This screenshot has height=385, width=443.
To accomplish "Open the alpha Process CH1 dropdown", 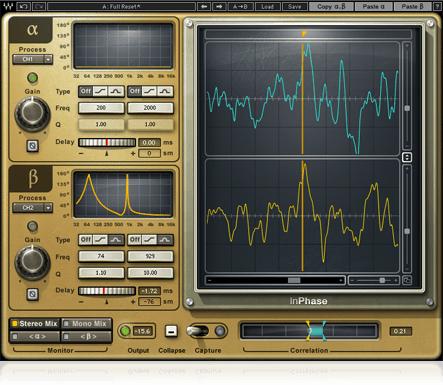I will 32,59.
